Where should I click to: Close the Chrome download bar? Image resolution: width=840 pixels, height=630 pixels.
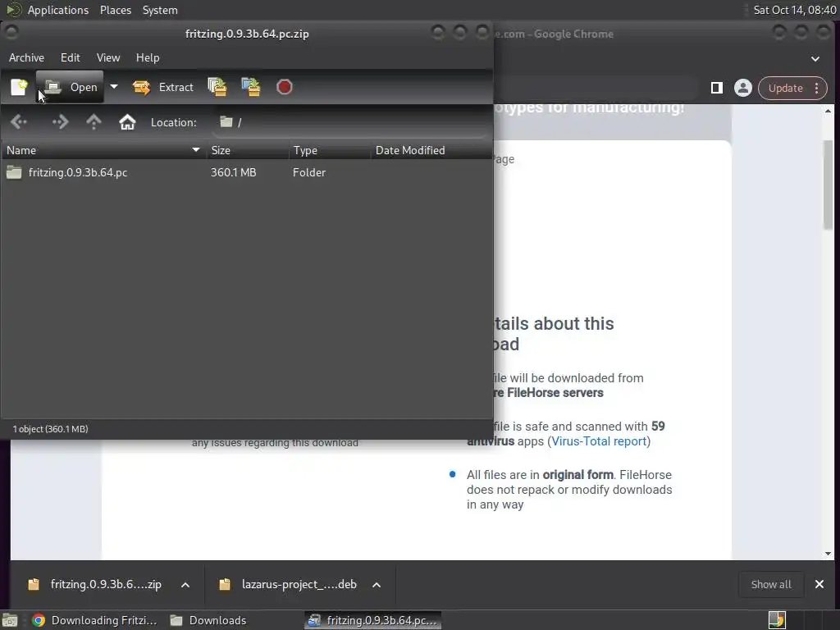tap(819, 584)
